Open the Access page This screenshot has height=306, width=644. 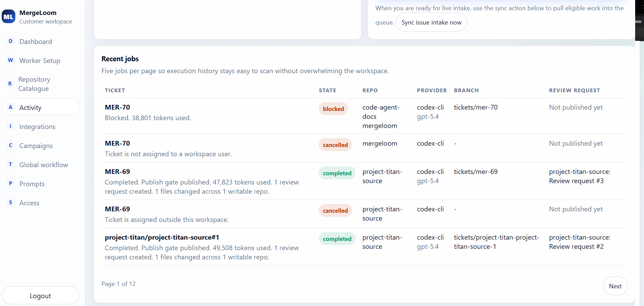tap(40, 203)
